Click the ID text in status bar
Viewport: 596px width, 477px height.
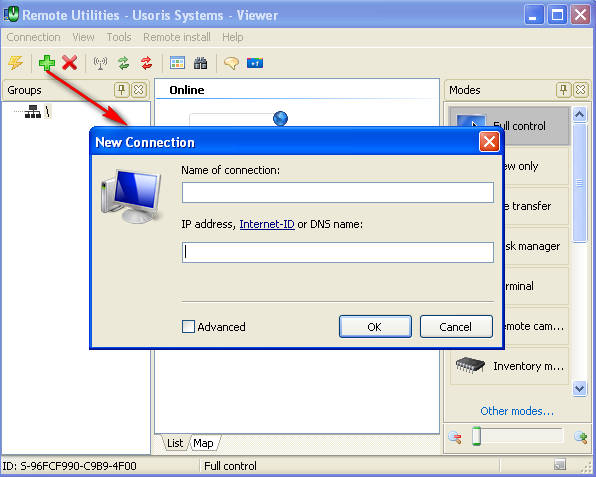(x=70, y=466)
